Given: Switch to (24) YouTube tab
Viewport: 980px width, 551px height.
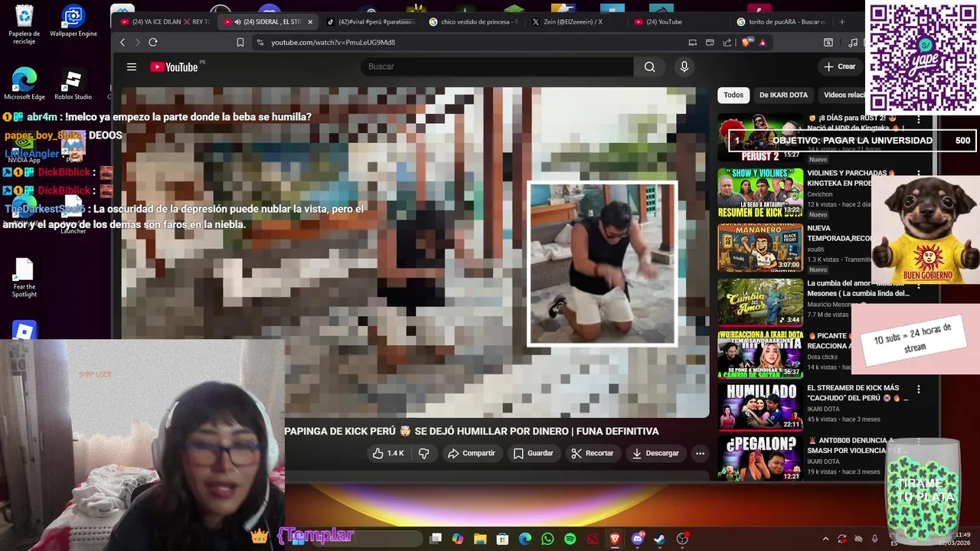Looking at the screenshot, I should pos(678,22).
